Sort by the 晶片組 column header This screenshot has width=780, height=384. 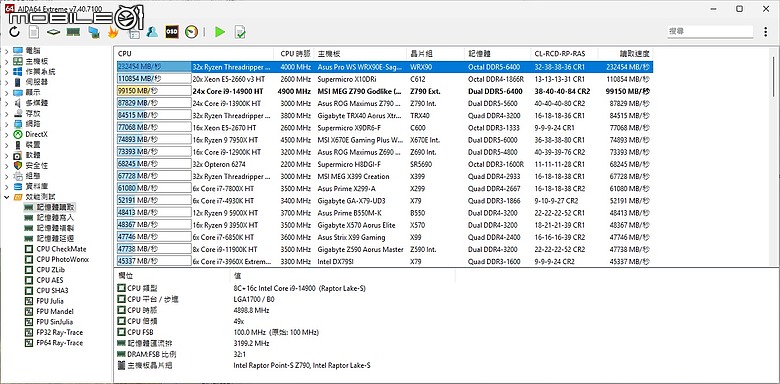pos(436,54)
